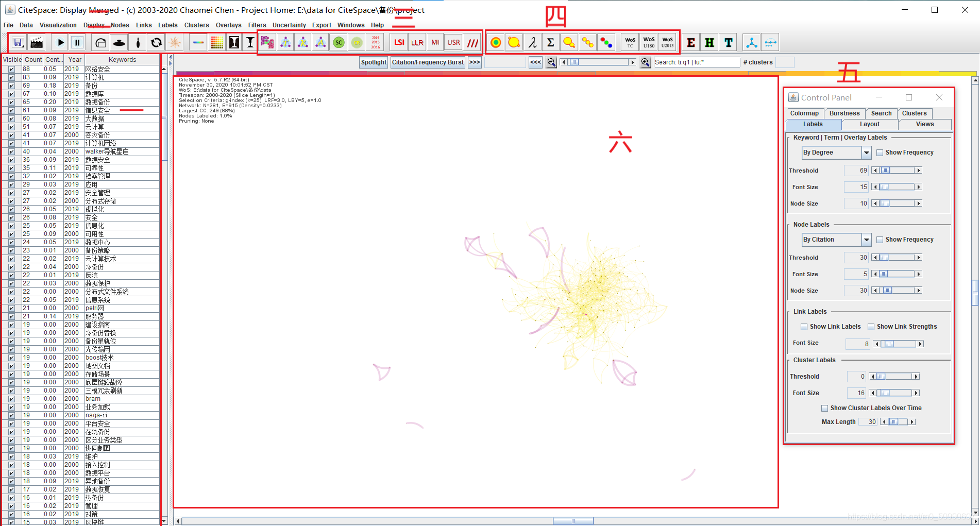Viewport: 980px width, 526px height.
Task: Click the <<< back button
Action: pyautogui.click(x=535, y=62)
